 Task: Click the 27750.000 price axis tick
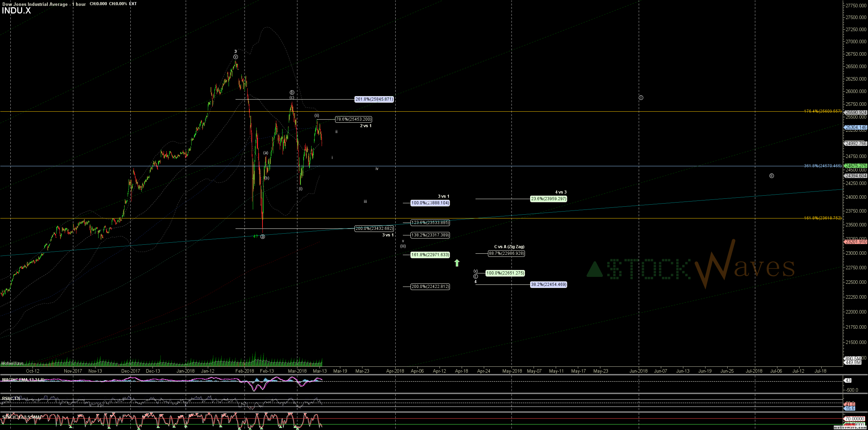pos(856,6)
